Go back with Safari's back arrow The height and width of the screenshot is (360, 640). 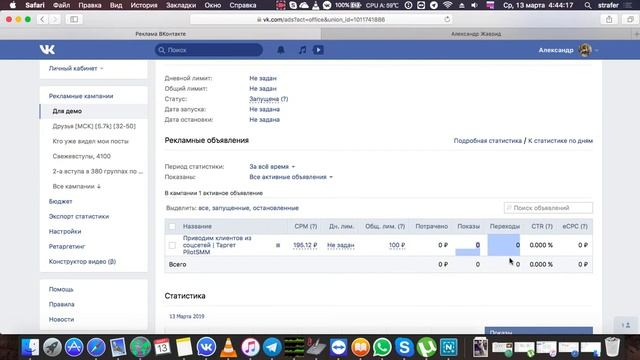pyautogui.click(x=42, y=19)
